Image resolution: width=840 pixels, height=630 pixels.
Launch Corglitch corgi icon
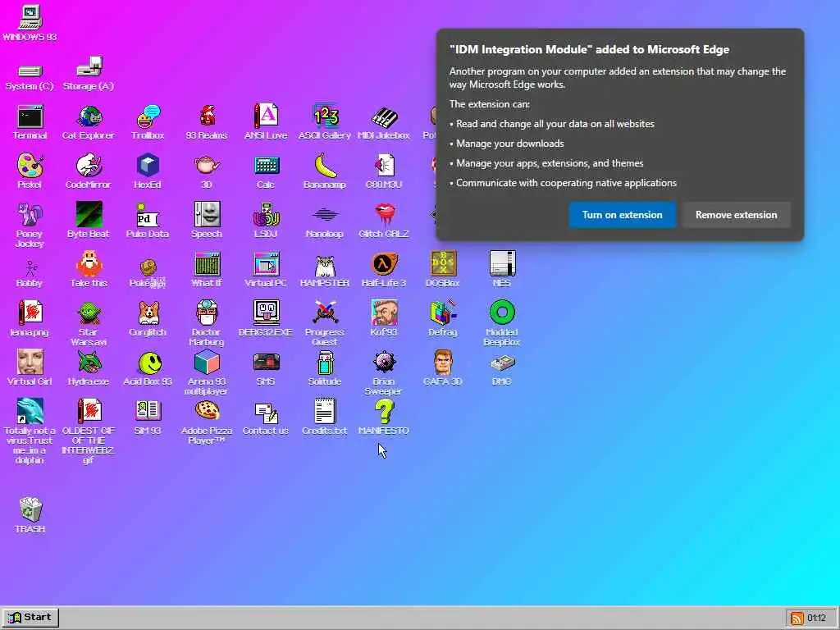(x=148, y=313)
